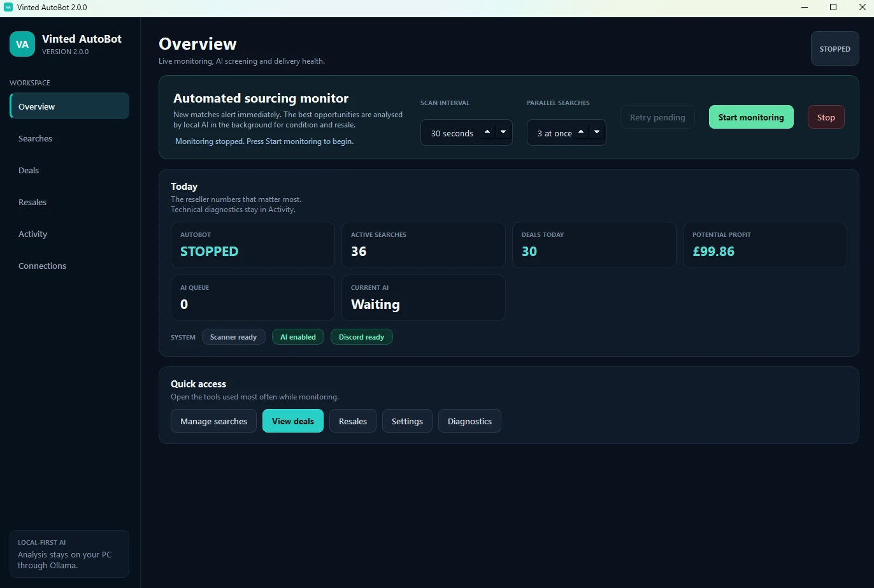Click the Retry pending button

[657, 117]
